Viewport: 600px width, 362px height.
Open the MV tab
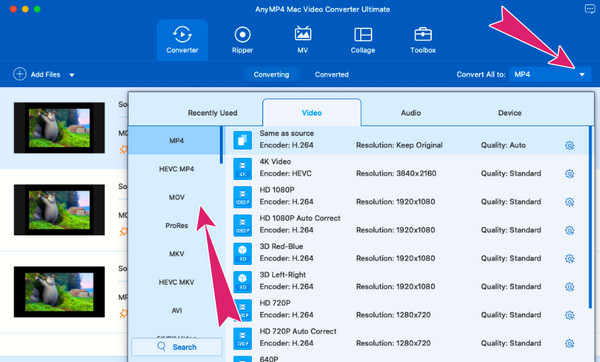pyautogui.click(x=303, y=40)
